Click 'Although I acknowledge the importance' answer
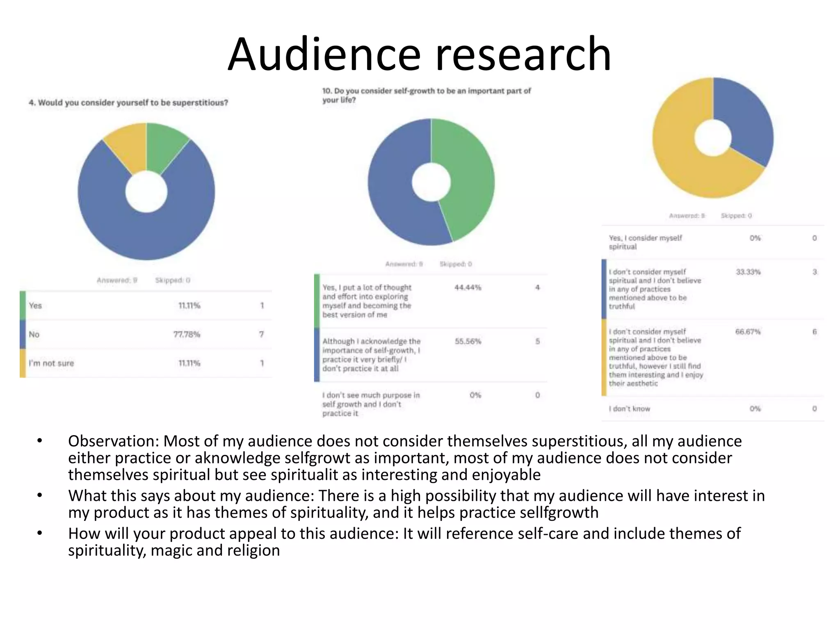The height and width of the screenshot is (630, 840). (x=371, y=355)
